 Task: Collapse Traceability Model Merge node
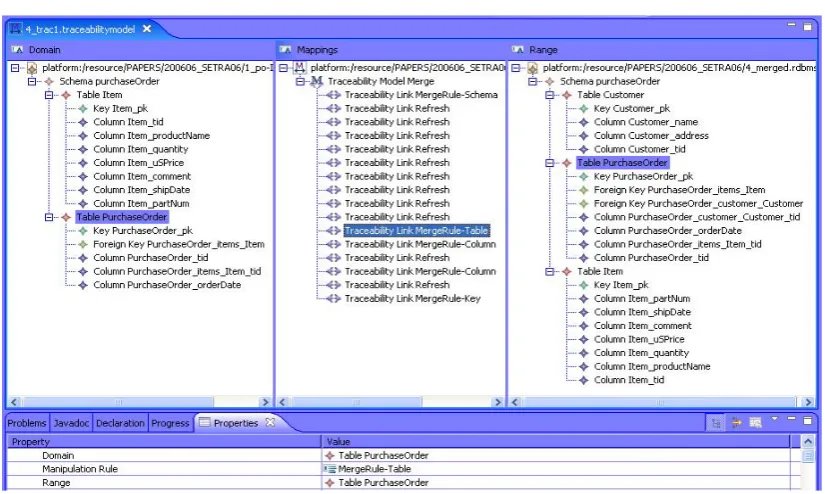(x=300, y=82)
